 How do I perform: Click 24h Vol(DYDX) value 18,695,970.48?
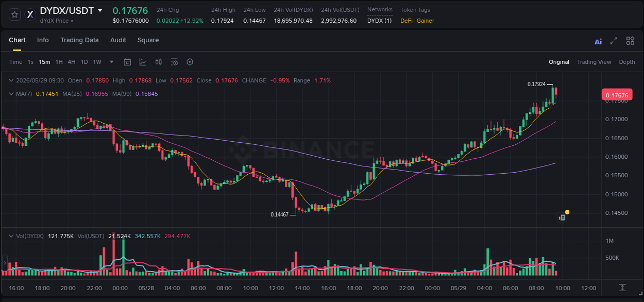tap(293, 21)
